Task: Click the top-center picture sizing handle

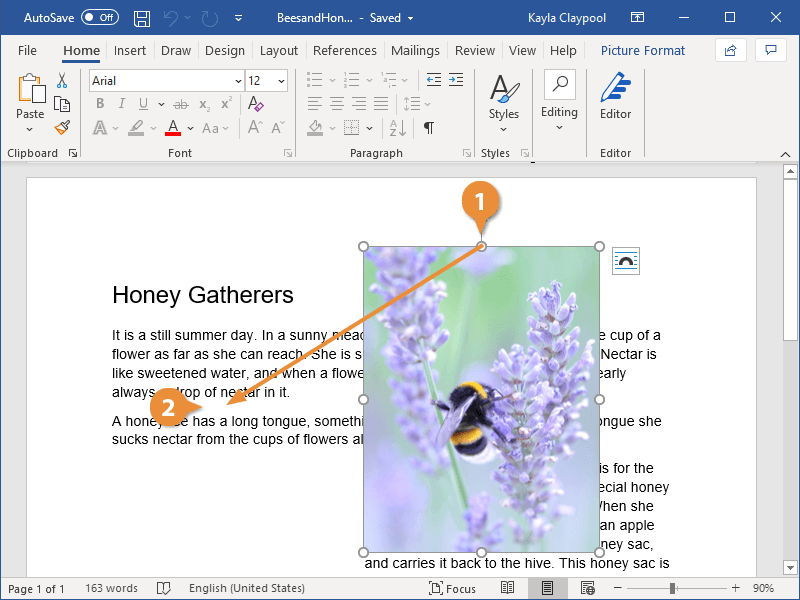Action: (x=481, y=246)
